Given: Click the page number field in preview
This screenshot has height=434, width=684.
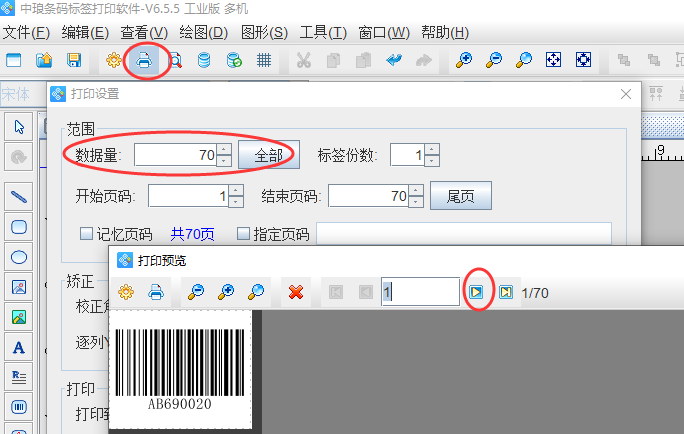Looking at the screenshot, I should 419,292.
